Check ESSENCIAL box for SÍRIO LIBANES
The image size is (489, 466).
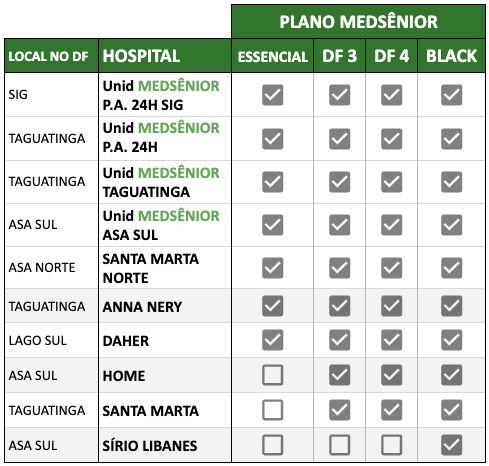272,445
